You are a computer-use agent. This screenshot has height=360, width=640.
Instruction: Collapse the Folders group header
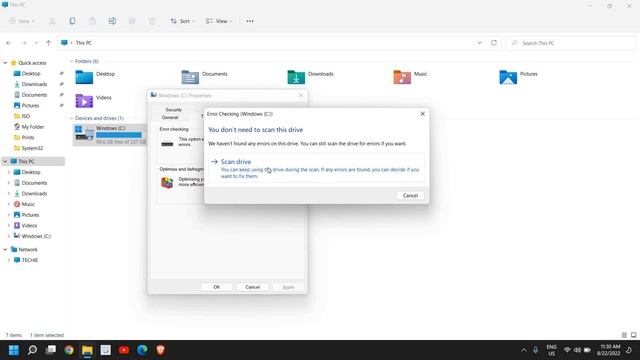click(x=71, y=61)
